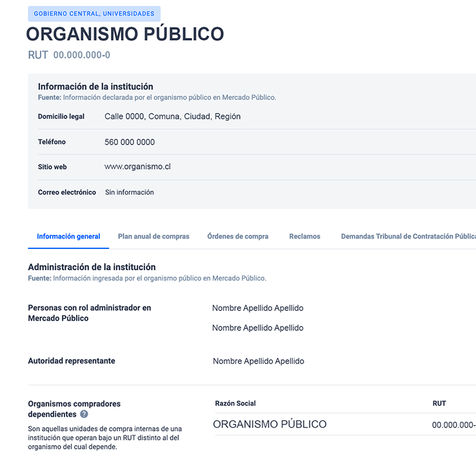The image size is (476, 476).
Task: Click the Razón Social column header
Action: click(x=235, y=404)
